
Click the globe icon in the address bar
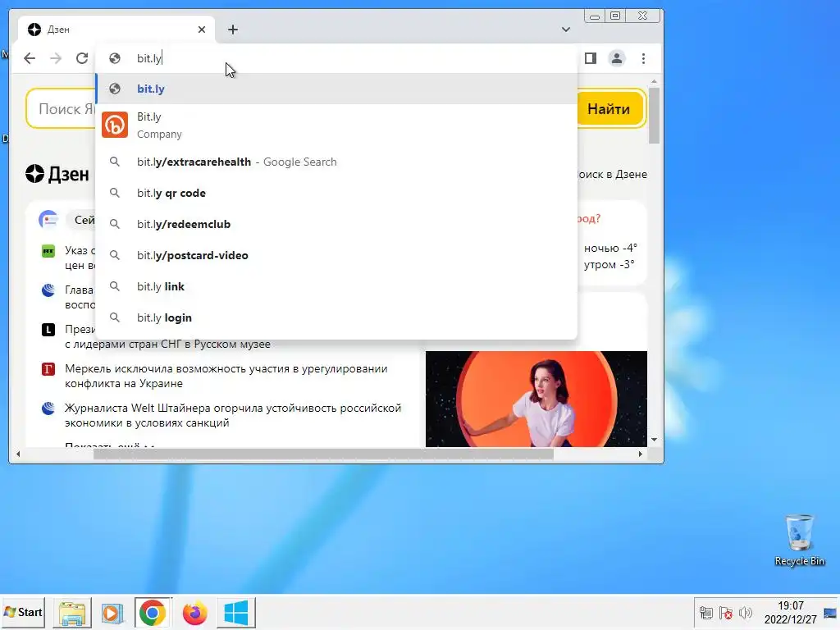coord(115,58)
